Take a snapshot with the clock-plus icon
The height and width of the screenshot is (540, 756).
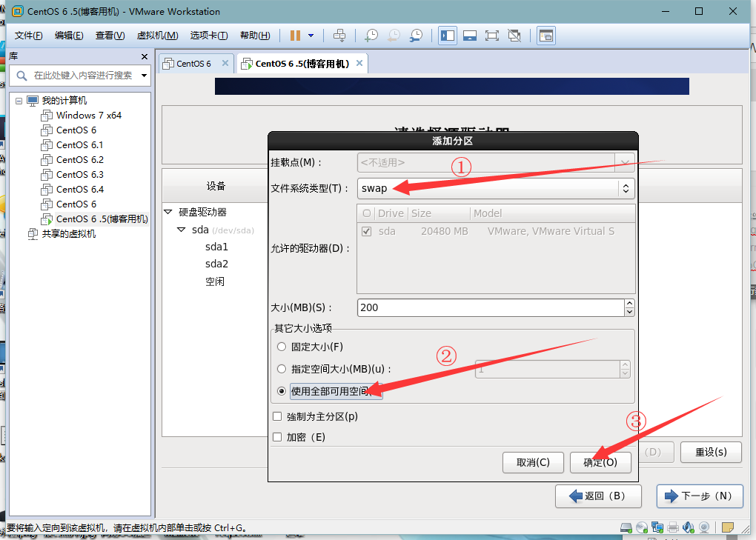[x=371, y=35]
